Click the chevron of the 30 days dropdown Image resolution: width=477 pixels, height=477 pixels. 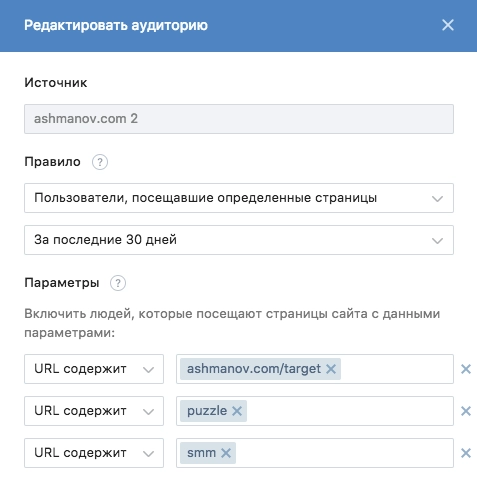(x=437, y=241)
